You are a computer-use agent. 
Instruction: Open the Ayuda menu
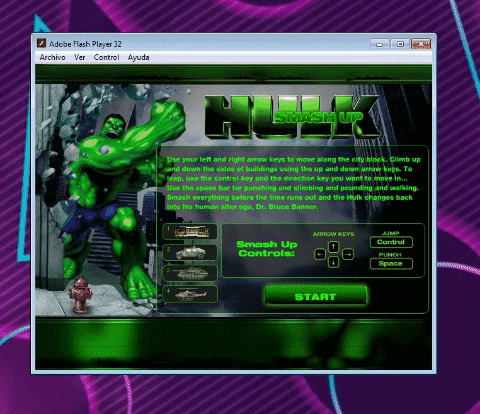pos(138,57)
